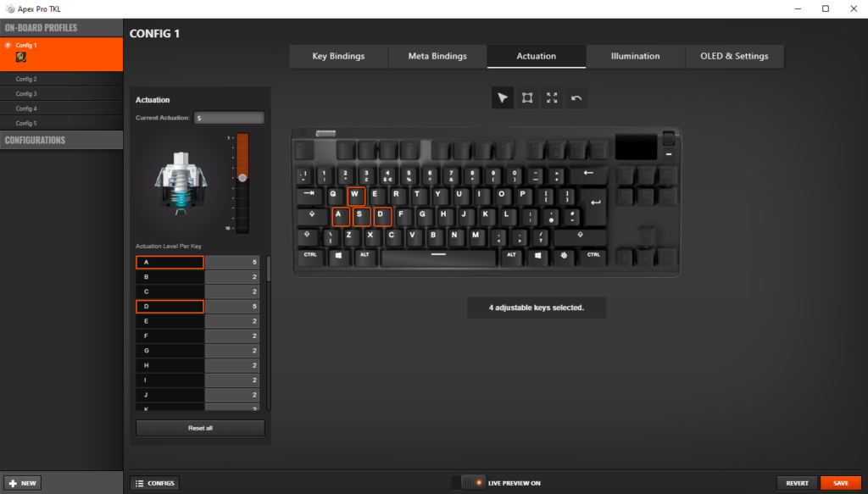This screenshot has width=868, height=494.
Task: Click the actuation list scrollbar
Action: pyautogui.click(x=269, y=269)
